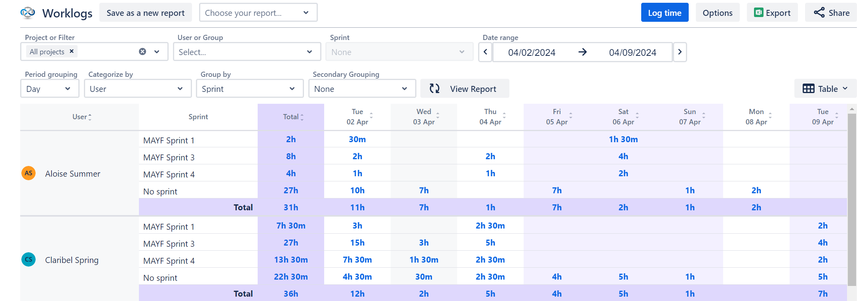The width and height of the screenshot is (868, 301).
Task: Click the Worklogs app logo icon
Action: [28, 13]
